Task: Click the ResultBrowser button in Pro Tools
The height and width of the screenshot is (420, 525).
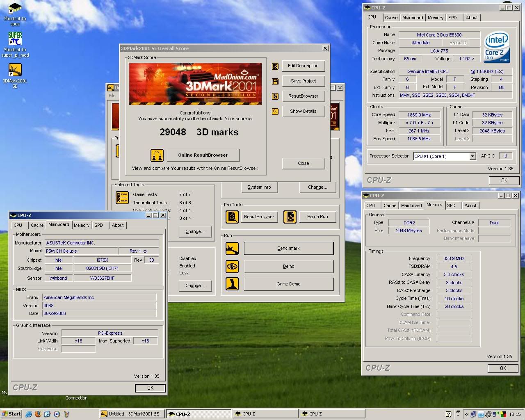Action: tap(259, 217)
